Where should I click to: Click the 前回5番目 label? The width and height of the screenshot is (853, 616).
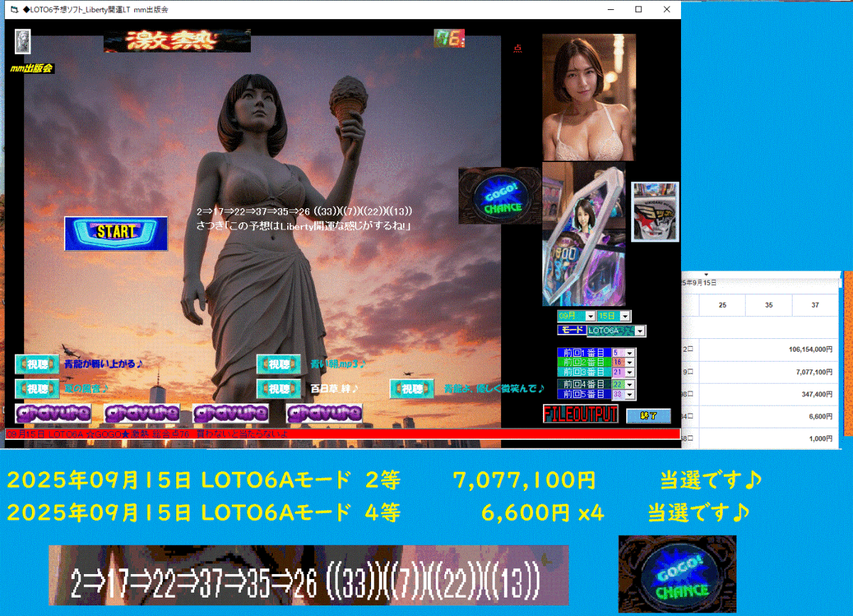point(584,394)
